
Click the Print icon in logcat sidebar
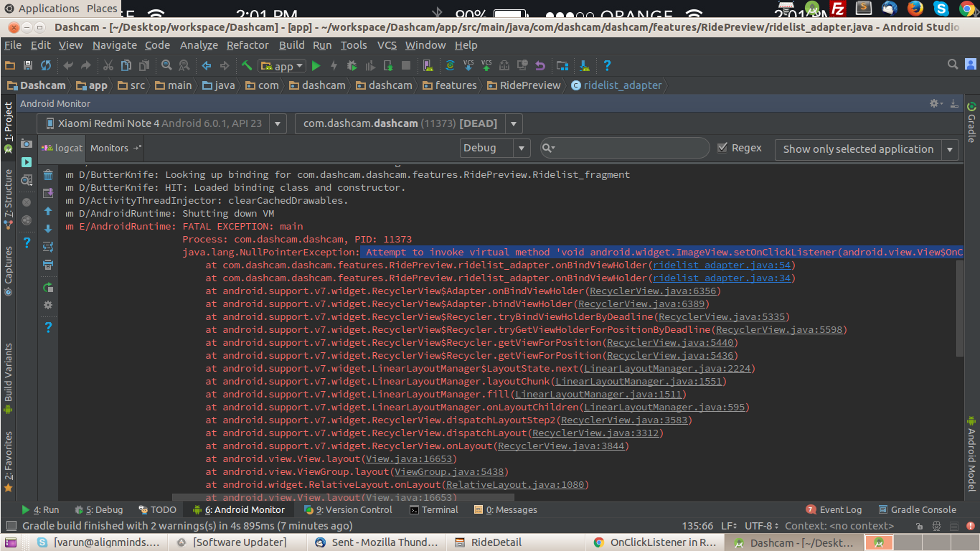48,265
